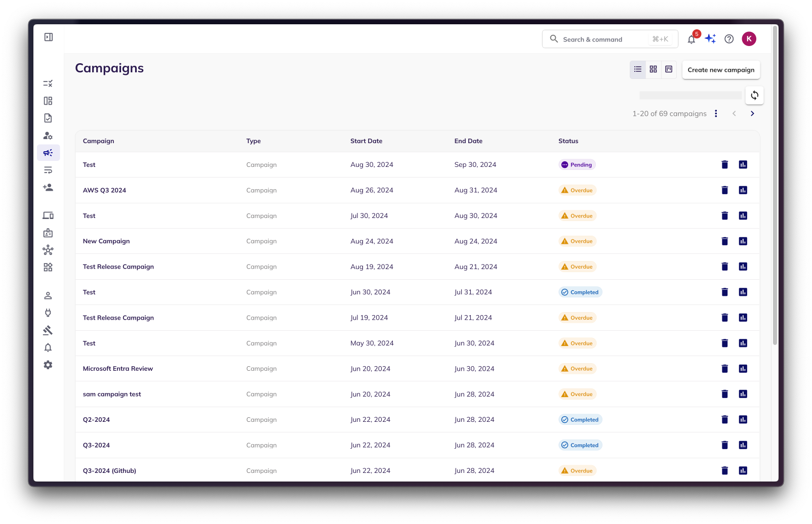Screen dimensions: 812x524
Task: Refresh the campaigns list
Action: coord(754,95)
